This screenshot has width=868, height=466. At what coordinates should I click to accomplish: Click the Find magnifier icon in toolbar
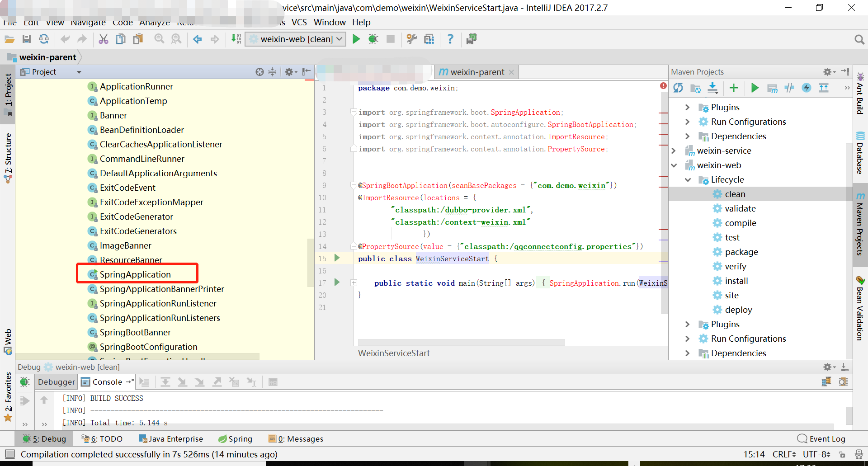[x=159, y=39]
